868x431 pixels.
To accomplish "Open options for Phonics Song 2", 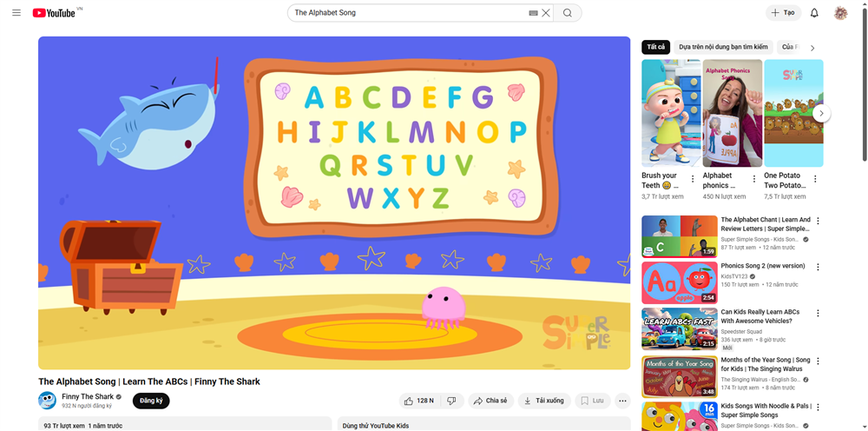I will pyautogui.click(x=818, y=267).
